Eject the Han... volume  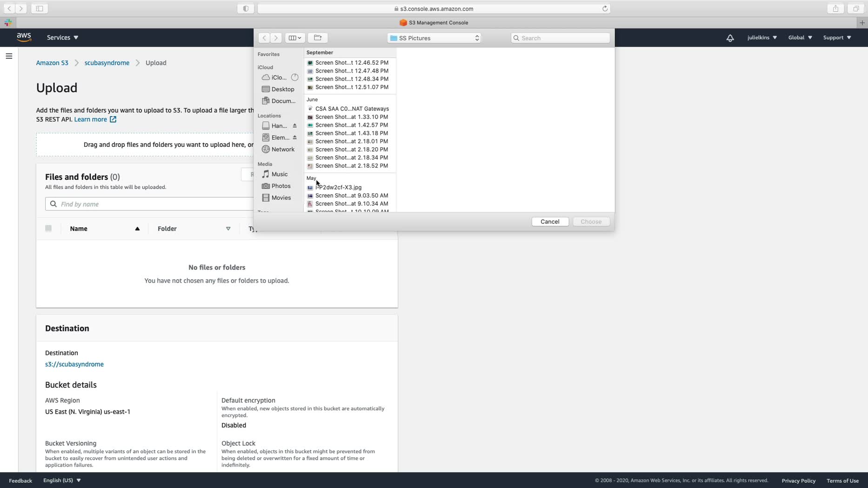294,126
